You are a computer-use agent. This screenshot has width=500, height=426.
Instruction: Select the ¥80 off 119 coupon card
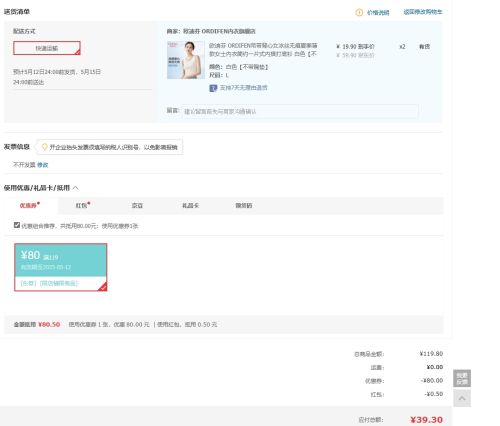[x=61, y=267]
